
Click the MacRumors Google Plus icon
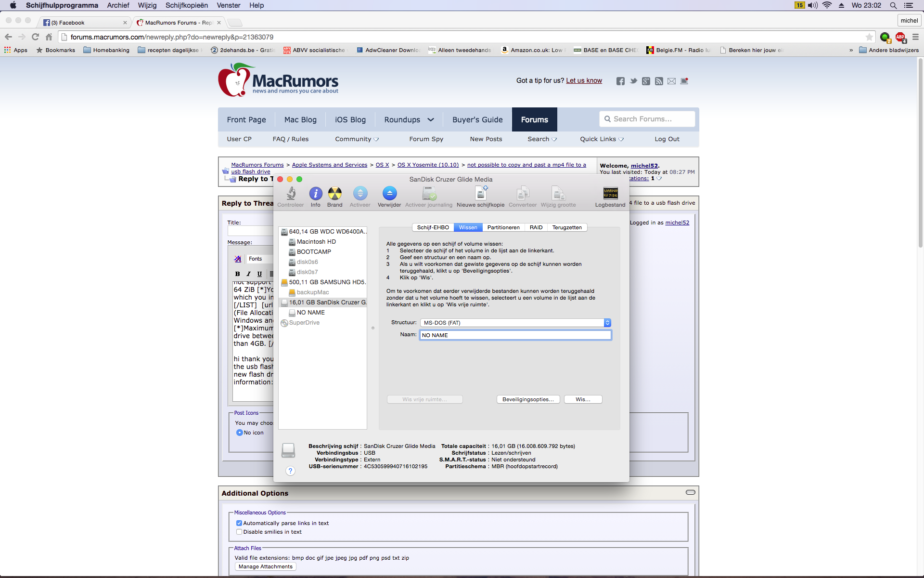[646, 81]
